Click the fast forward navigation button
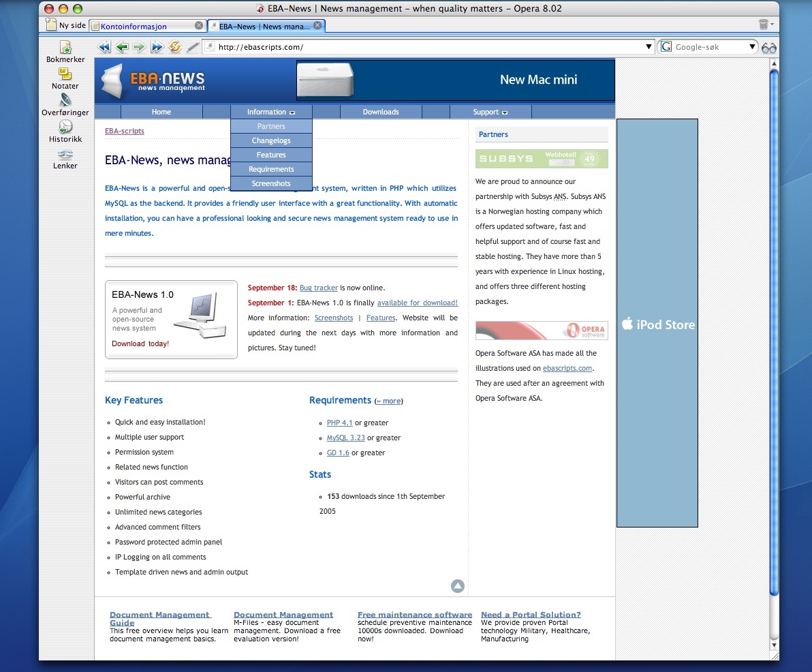Viewport: 812px width, 672px height. pos(157,47)
